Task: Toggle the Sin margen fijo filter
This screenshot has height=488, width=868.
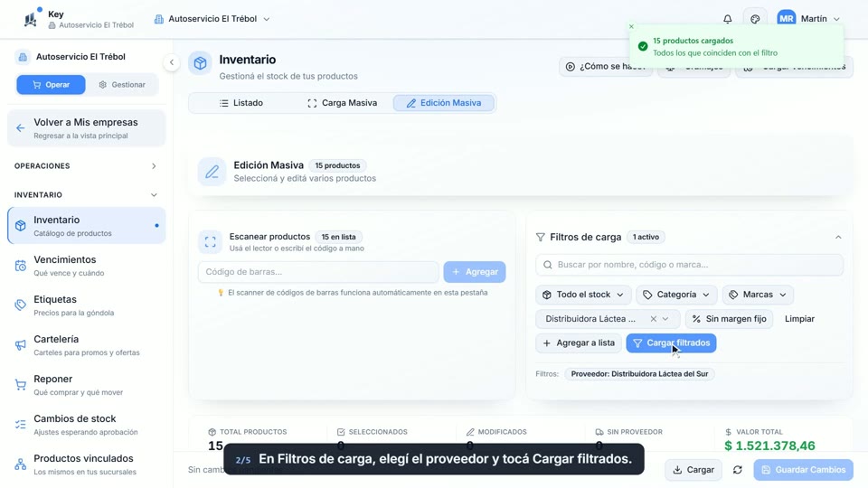Action: point(729,319)
